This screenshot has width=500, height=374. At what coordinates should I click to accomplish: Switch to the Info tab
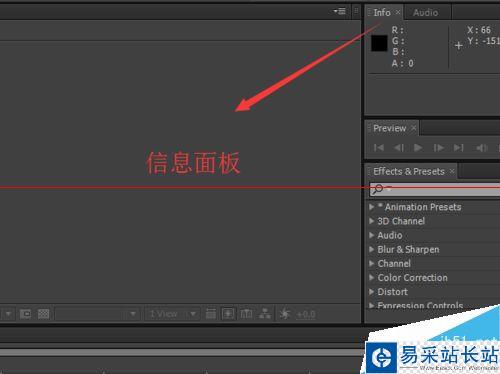(x=382, y=13)
